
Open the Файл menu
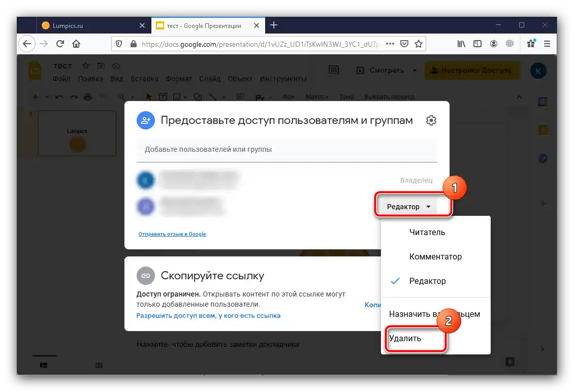tap(61, 79)
